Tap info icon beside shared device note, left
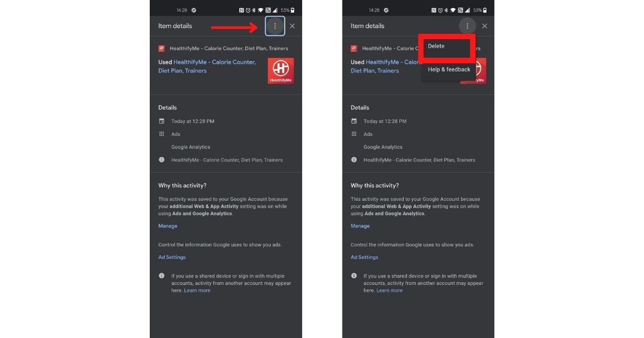This screenshot has width=644, height=338. 162,276
